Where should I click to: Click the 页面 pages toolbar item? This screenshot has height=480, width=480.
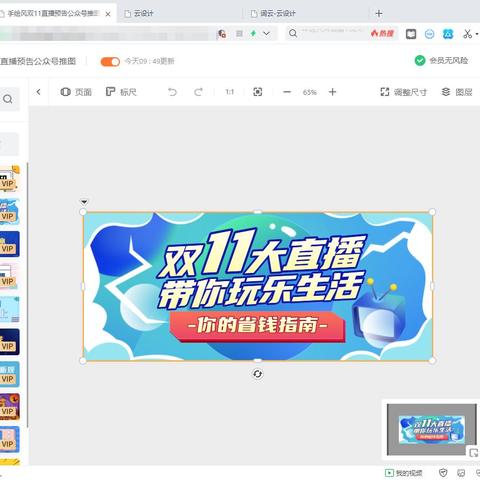[76, 92]
